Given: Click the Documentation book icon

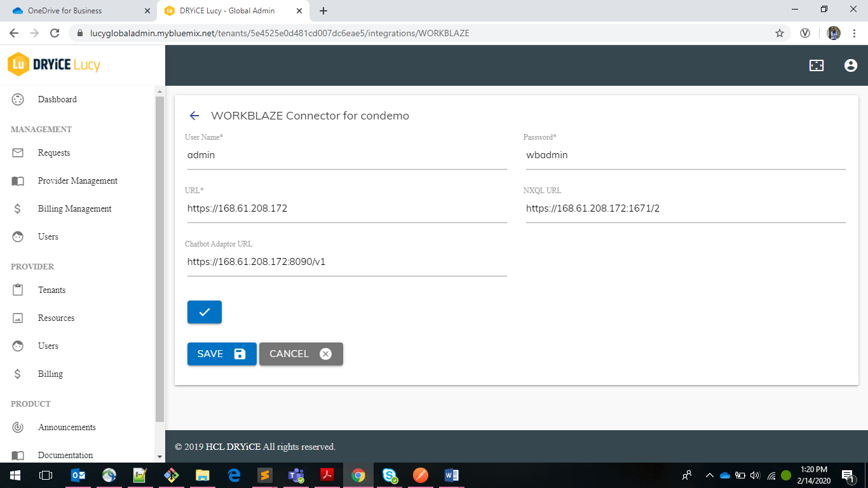Looking at the screenshot, I should point(18,455).
